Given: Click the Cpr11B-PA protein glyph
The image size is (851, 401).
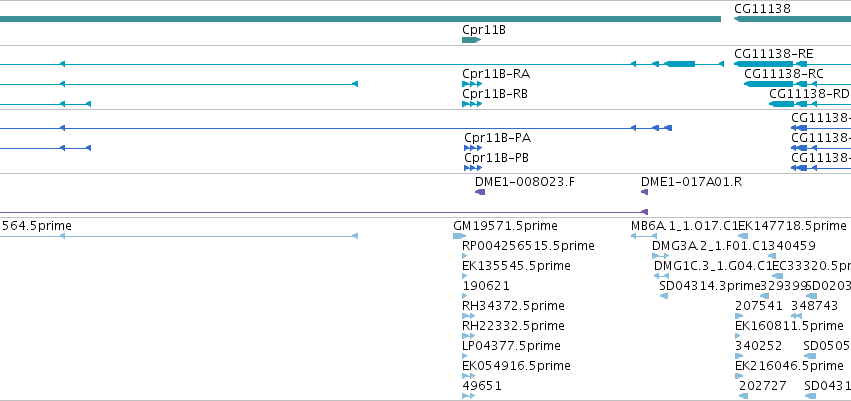Looking at the screenshot, I should (x=473, y=148).
